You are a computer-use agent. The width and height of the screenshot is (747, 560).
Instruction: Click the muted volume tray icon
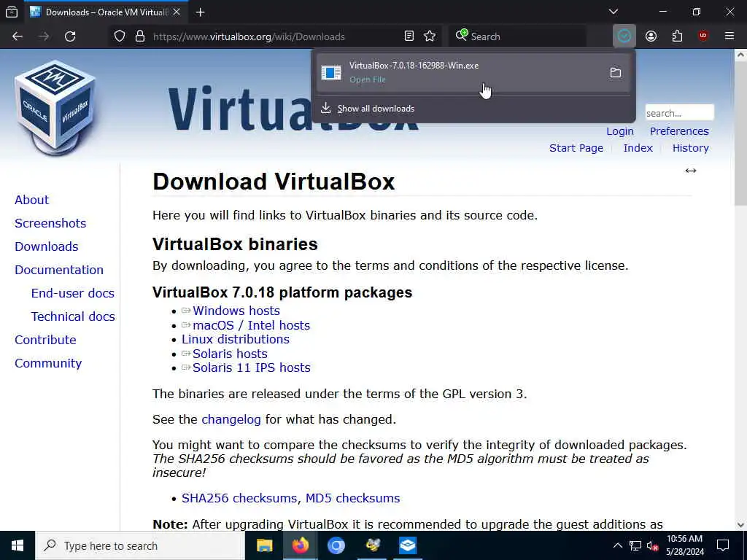[652, 545]
